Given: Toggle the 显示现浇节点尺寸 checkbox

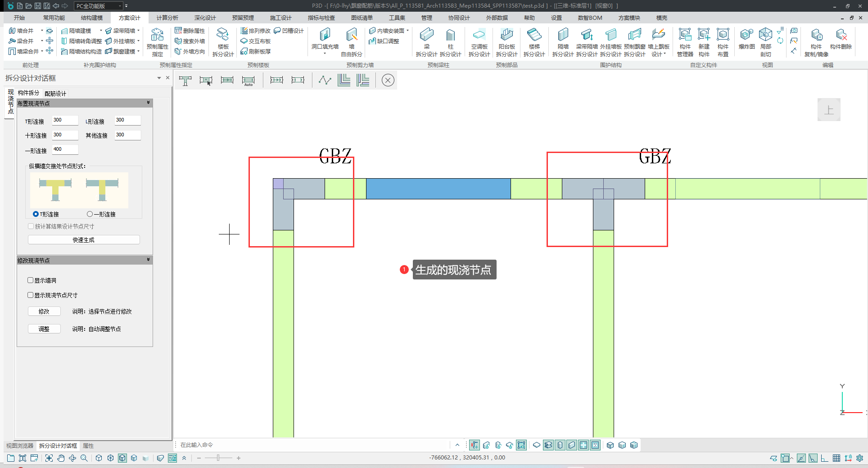Looking at the screenshot, I should pyautogui.click(x=31, y=295).
